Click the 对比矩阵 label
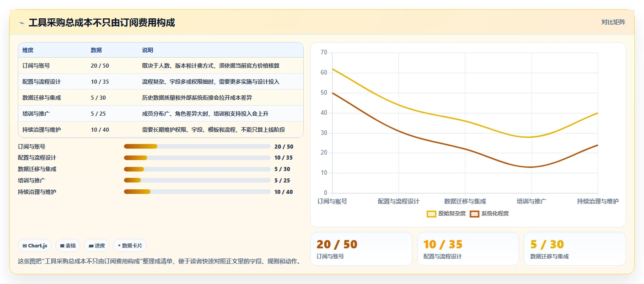The width and height of the screenshot is (644, 284). [x=613, y=22]
